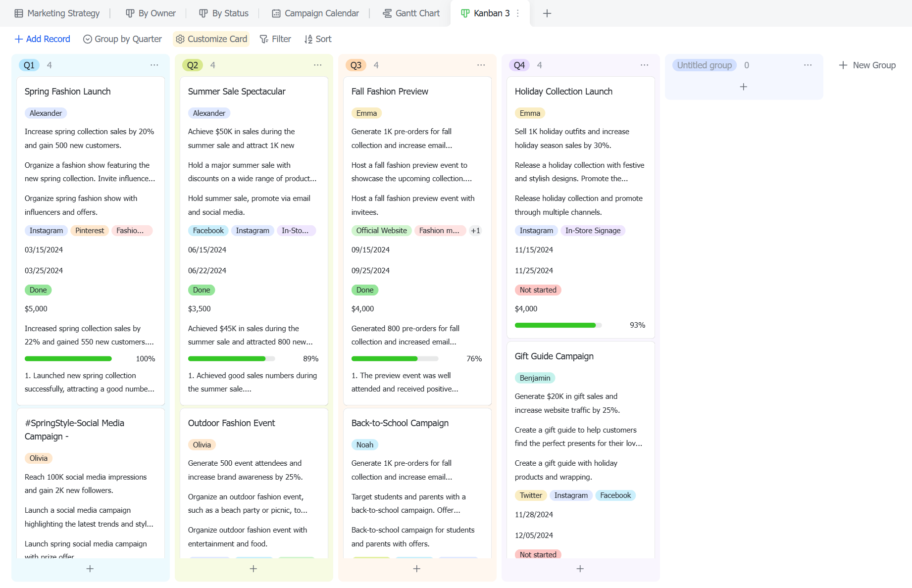Switch to the By Status tab
The image size is (912, 588).
(x=224, y=13)
